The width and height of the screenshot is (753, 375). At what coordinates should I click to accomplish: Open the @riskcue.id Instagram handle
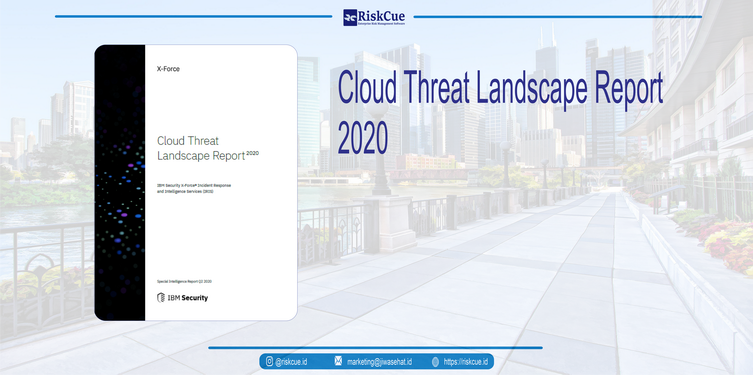coord(291,362)
